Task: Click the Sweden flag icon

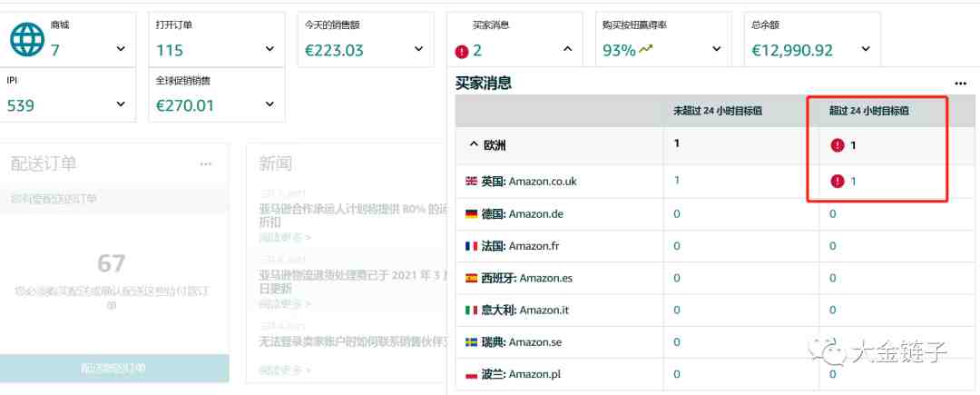Action: click(x=471, y=341)
